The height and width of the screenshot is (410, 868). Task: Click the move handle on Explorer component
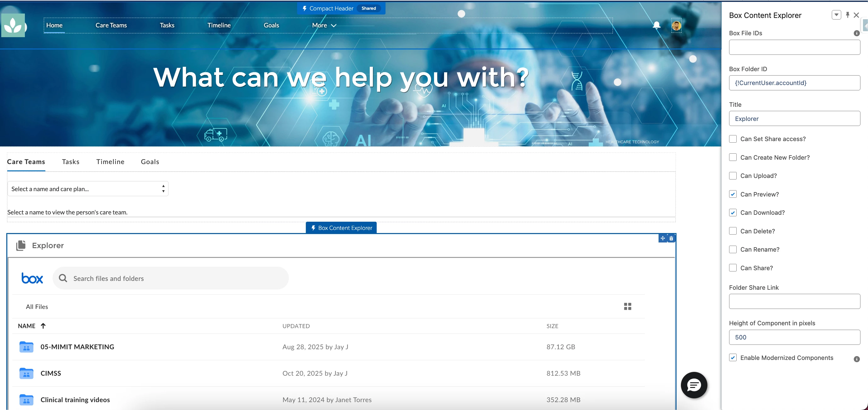[x=662, y=238]
